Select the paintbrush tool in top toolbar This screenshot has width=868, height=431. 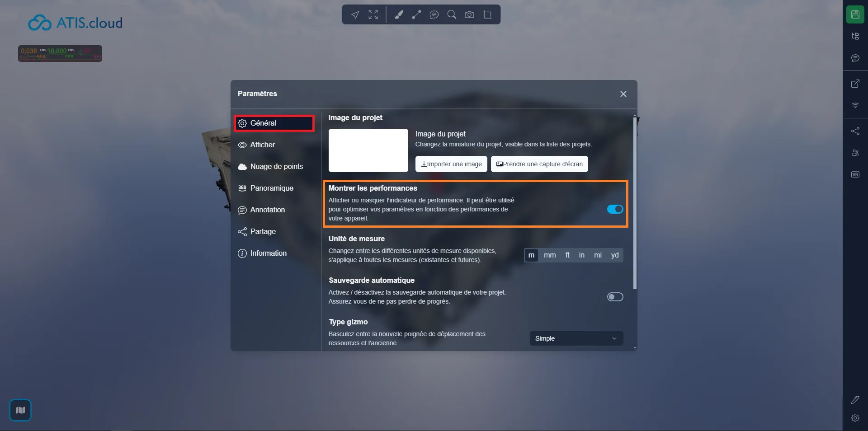(398, 15)
